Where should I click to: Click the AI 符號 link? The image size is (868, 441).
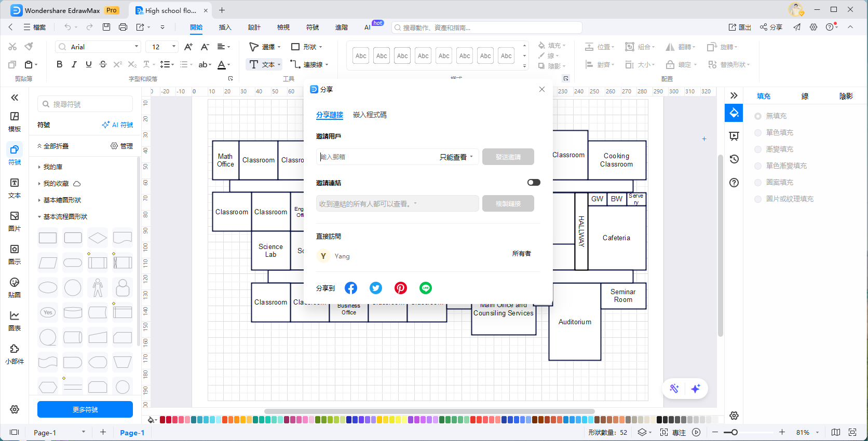(x=118, y=125)
